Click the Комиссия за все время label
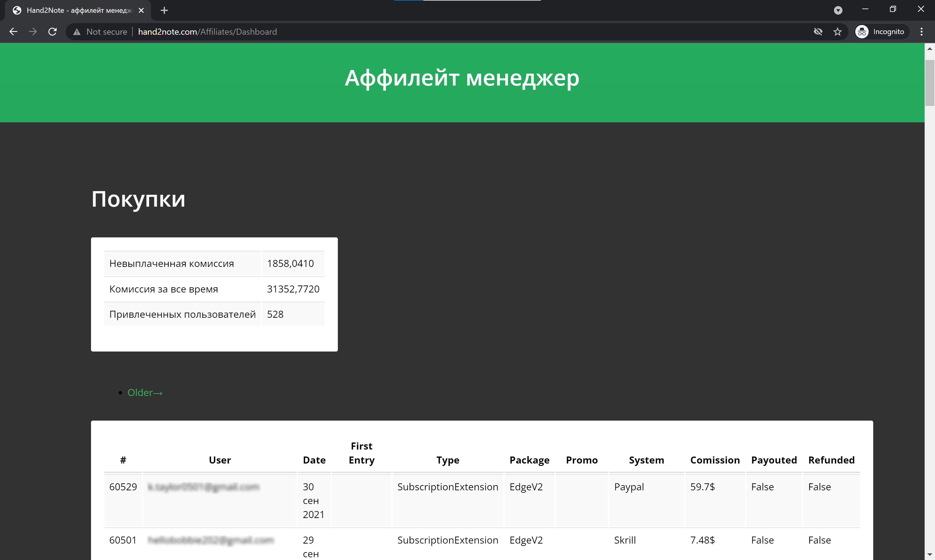Viewport: 935px width, 560px height. coord(163,289)
